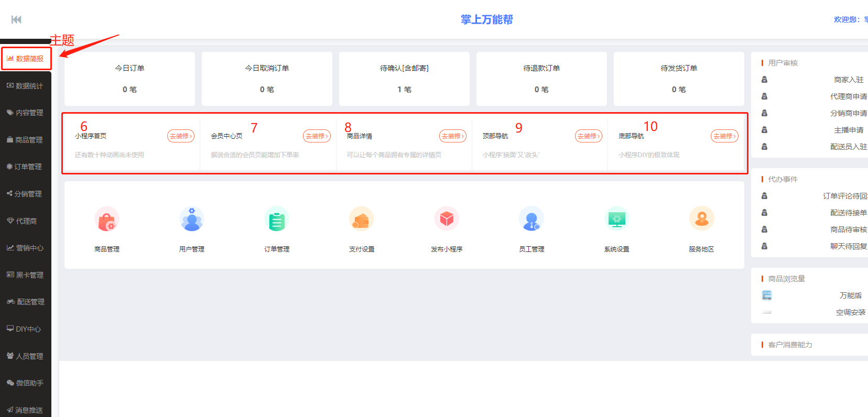Click the 万能盾 product thumbnail
The height and width of the screenshot is (417, 868).
tap(767, 295)
